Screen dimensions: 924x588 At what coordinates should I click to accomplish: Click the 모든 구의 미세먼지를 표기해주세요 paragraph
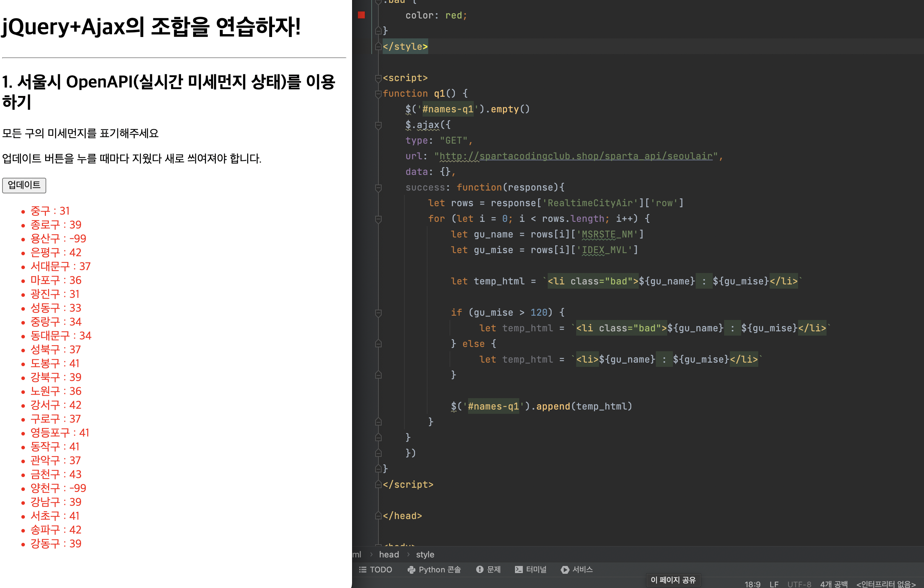tap(80, 133)
